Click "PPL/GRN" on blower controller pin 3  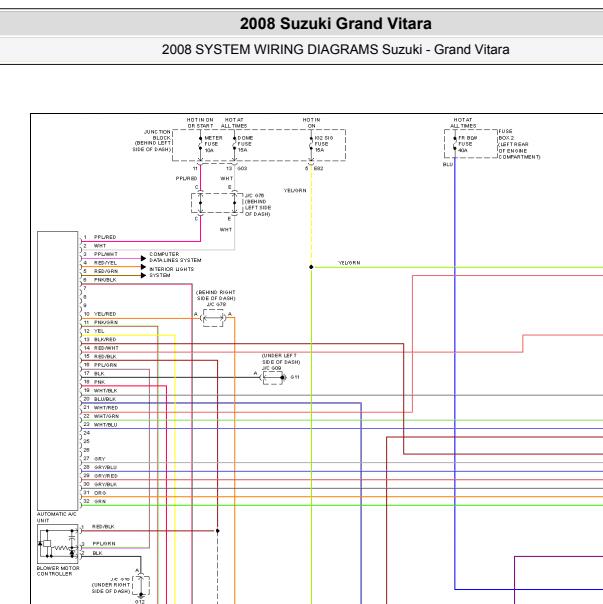104,544
